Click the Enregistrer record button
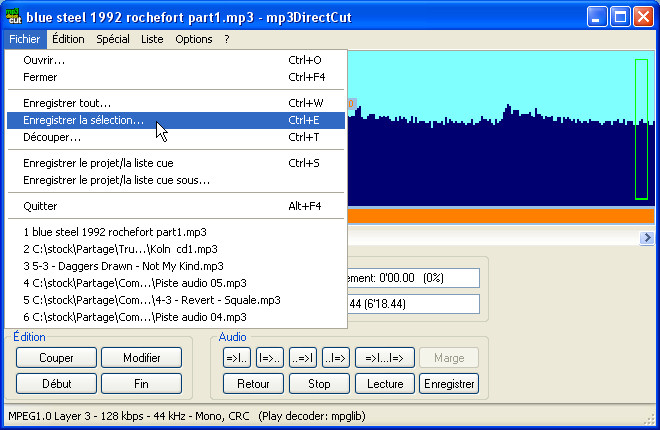 [449, 383]
